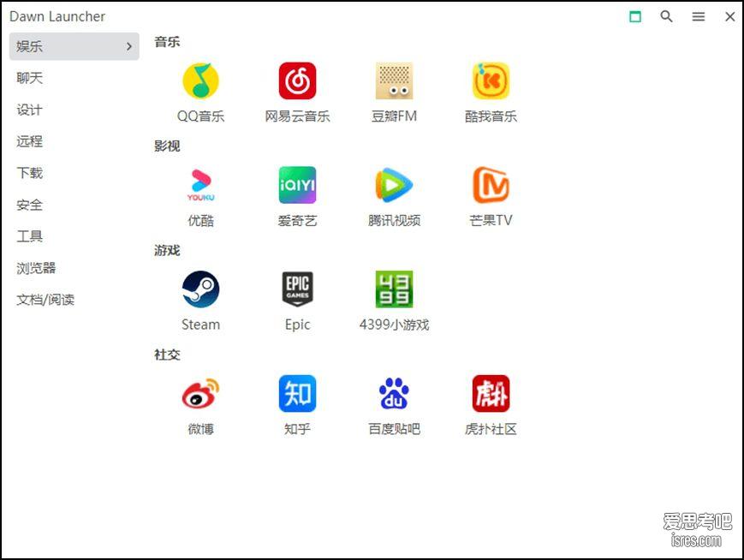
Task: Open 网易云音乐 icon
Action: 297,80
